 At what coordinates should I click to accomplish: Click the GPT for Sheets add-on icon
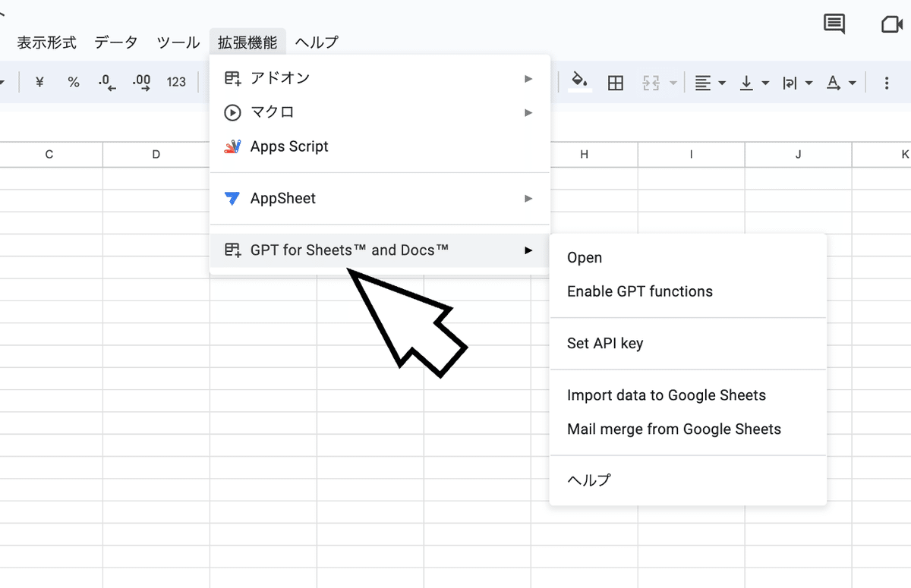pyautogui.click(x=232, y=250)
